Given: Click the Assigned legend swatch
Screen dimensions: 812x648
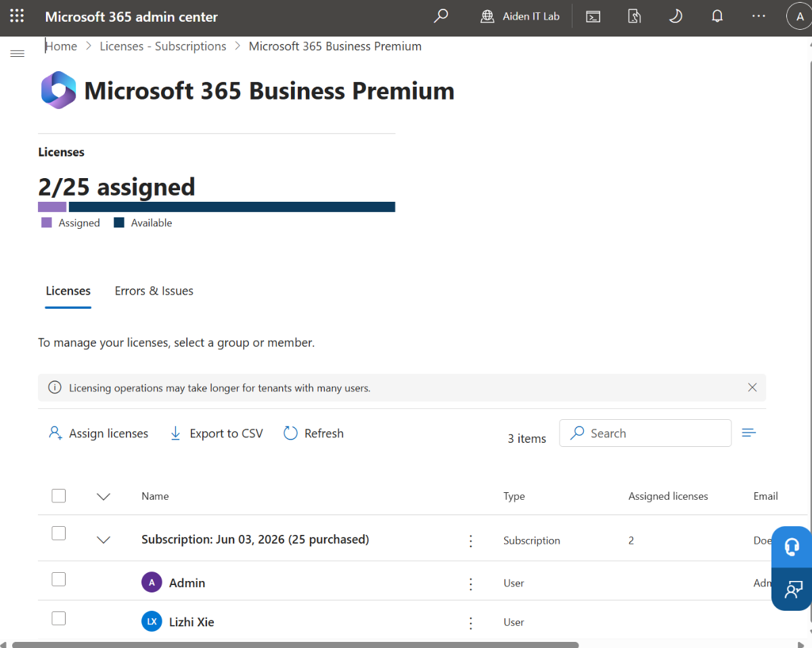Looking at the screenshot, I should point(47,222).
